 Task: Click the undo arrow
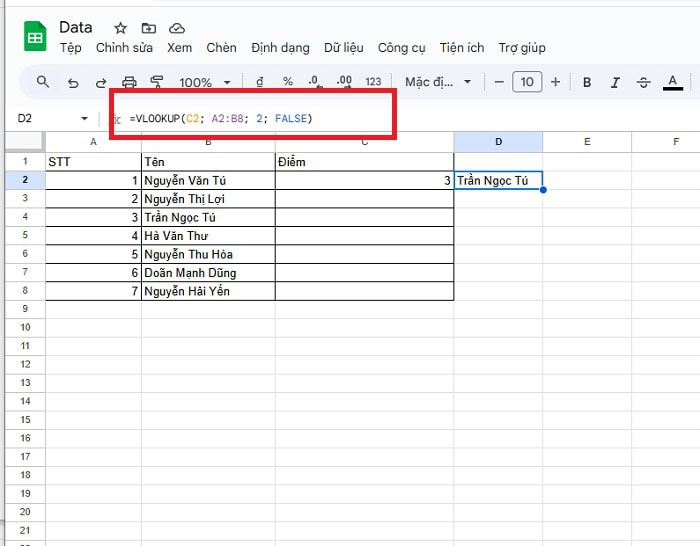tap(72, 82)
